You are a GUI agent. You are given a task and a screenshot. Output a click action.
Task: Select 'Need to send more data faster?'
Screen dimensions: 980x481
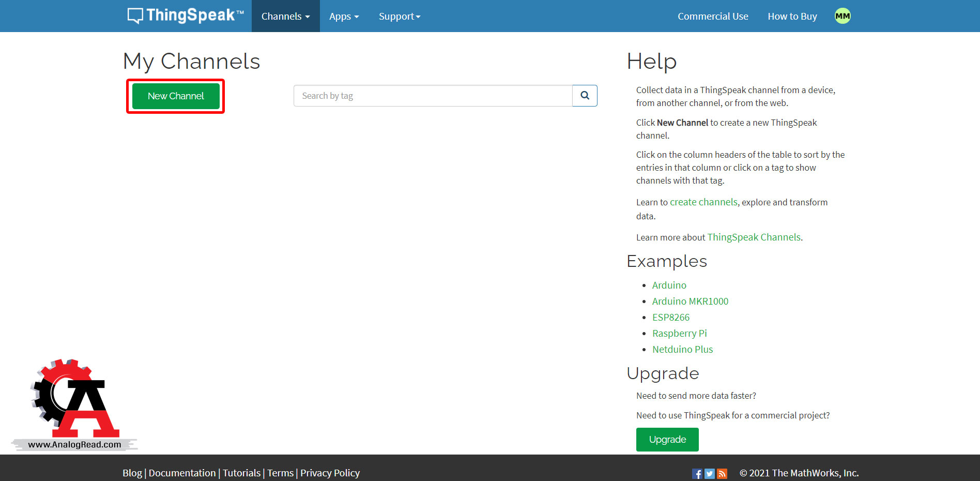(696, 396)
